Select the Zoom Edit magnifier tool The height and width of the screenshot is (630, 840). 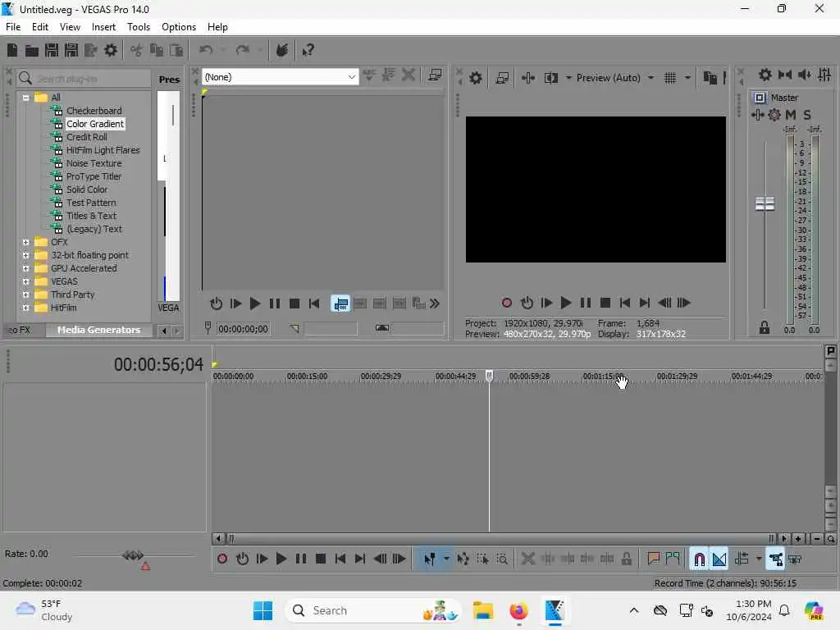click(x=502, y=559)
